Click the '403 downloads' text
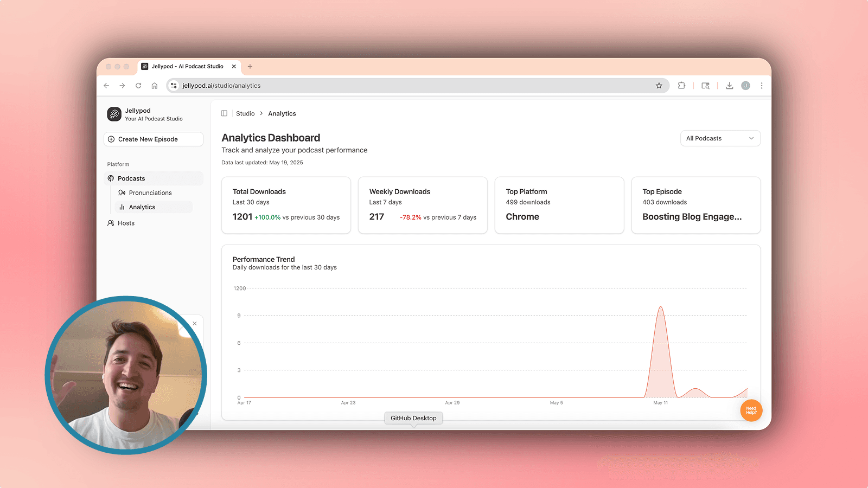 click(665, 202)
